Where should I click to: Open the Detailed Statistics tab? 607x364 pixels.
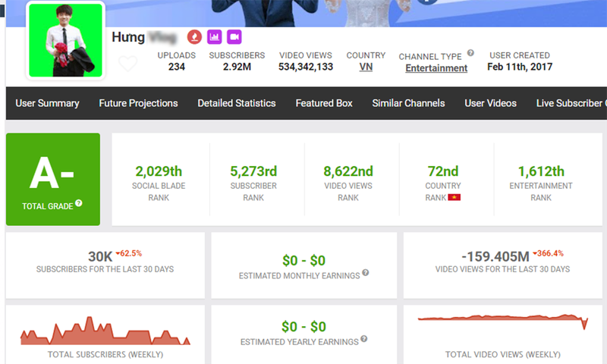[237, 103]
